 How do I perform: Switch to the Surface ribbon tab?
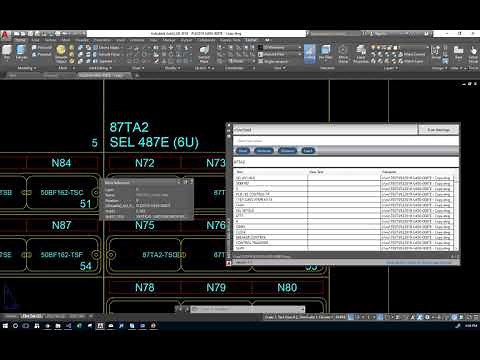(x=51, y=40)
